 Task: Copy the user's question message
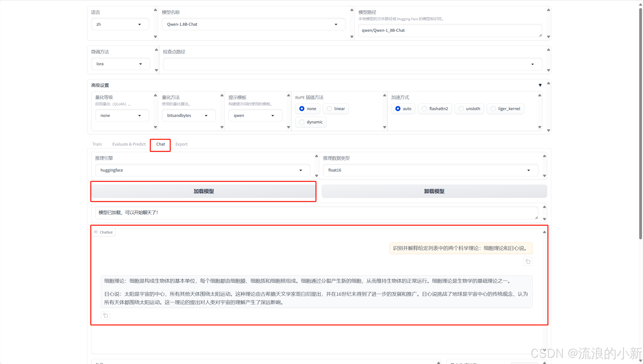tap(528, 261)
